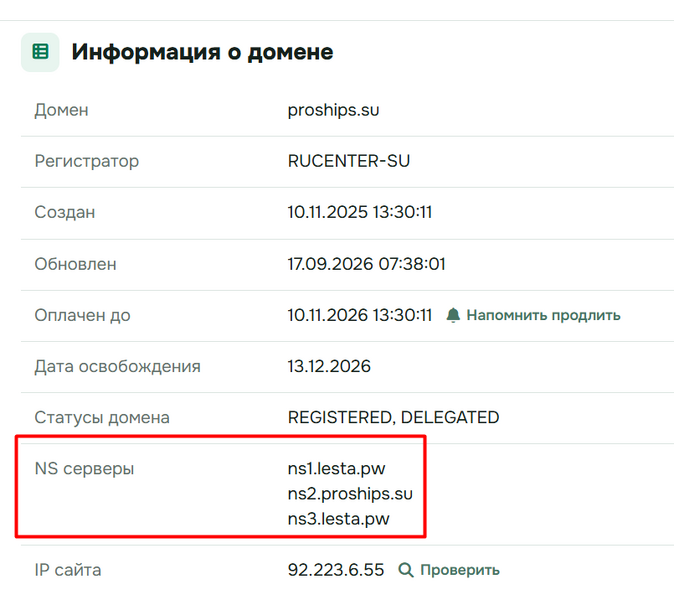The height and width of the screenshot is (600, 674).
Task: Open the 'Напомнить продлить' link
Action: [x=543, y=315]
